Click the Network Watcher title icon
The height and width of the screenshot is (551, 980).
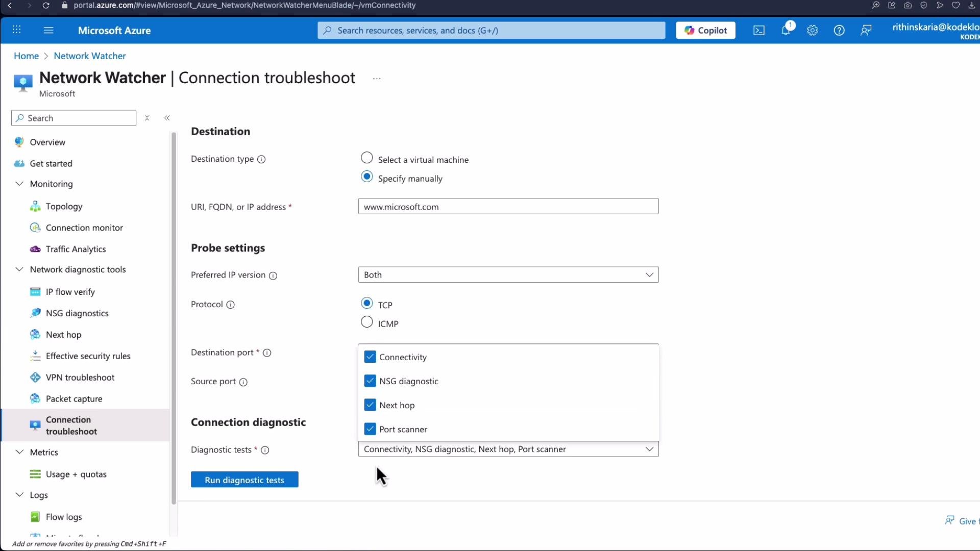coord(23,83)
